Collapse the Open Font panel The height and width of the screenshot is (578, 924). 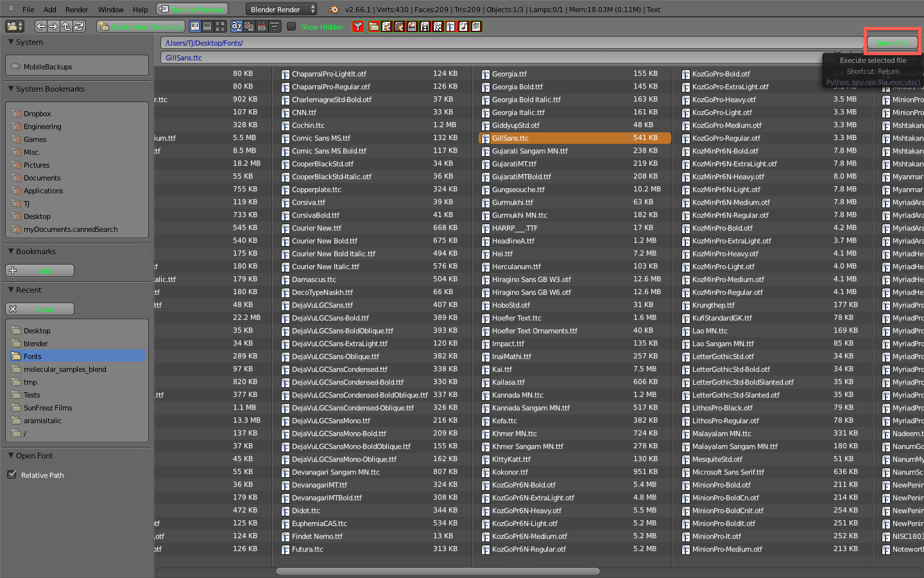[x=11, y=455]
